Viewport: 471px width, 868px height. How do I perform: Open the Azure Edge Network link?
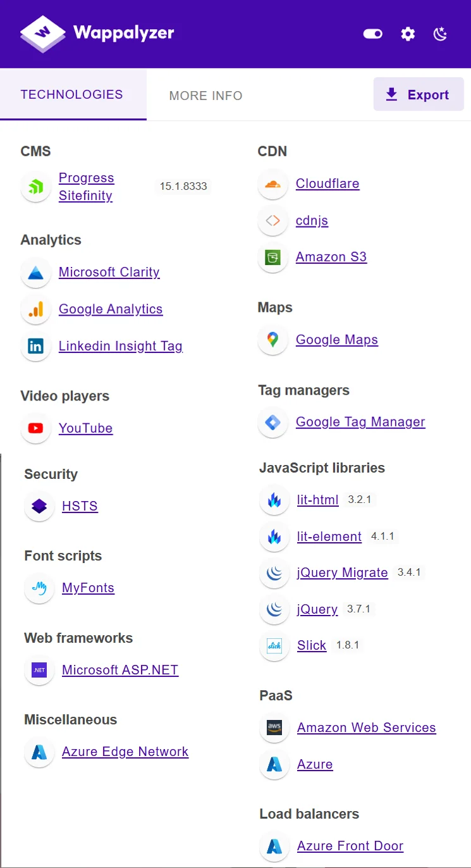pyautogui.click(x=125, y=752)
